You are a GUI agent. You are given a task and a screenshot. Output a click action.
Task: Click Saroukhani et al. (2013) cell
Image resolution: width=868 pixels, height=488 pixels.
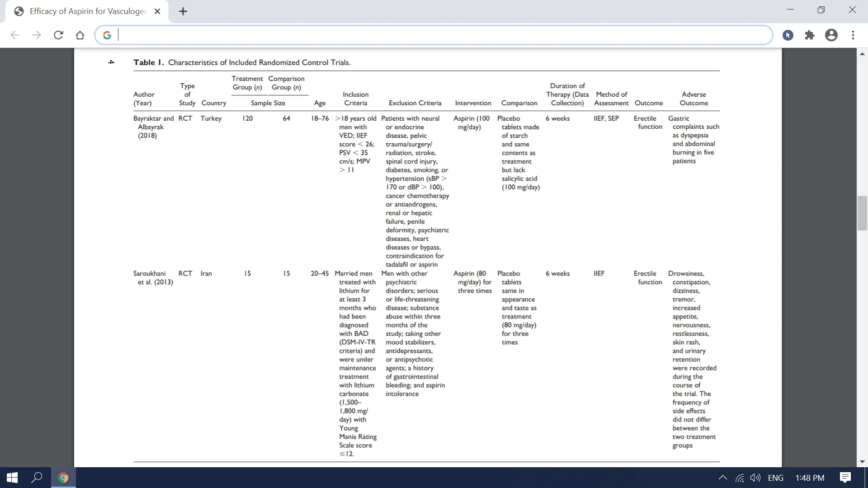(153, 278)
